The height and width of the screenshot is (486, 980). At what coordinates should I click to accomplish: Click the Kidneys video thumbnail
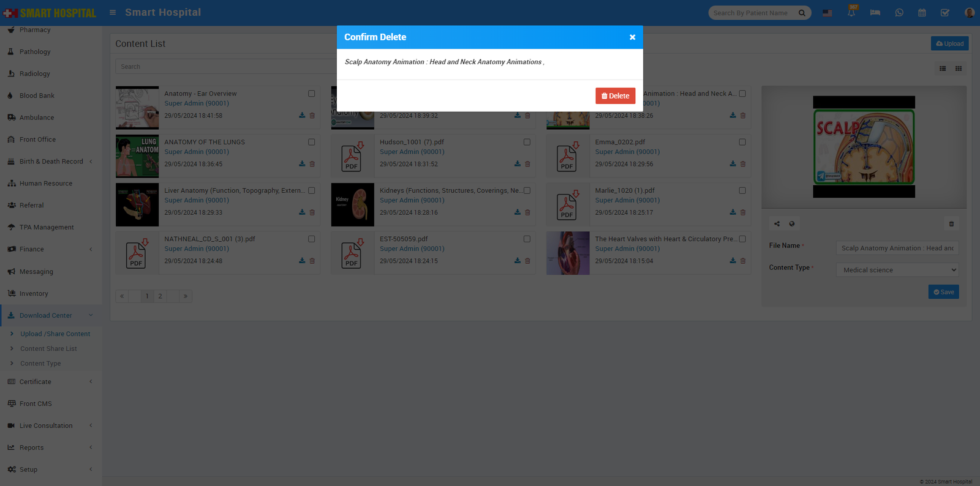(x=352, y=204)
